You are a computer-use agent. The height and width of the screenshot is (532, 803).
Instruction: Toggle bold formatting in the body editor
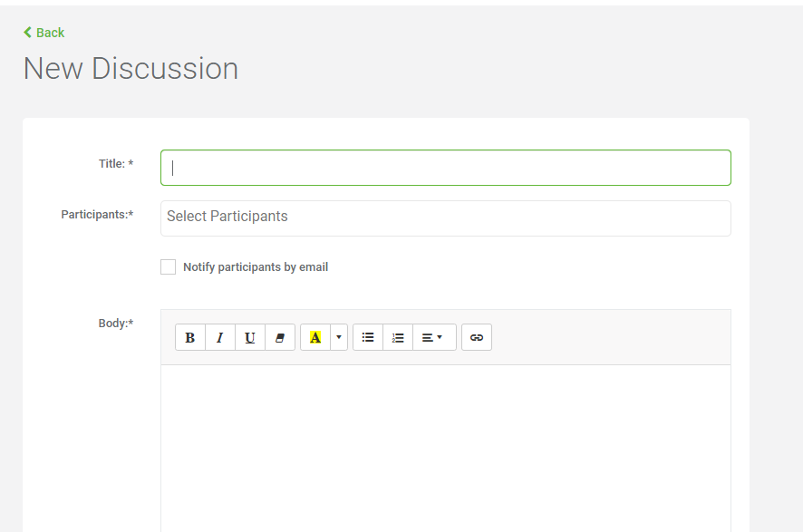point(190,337)
